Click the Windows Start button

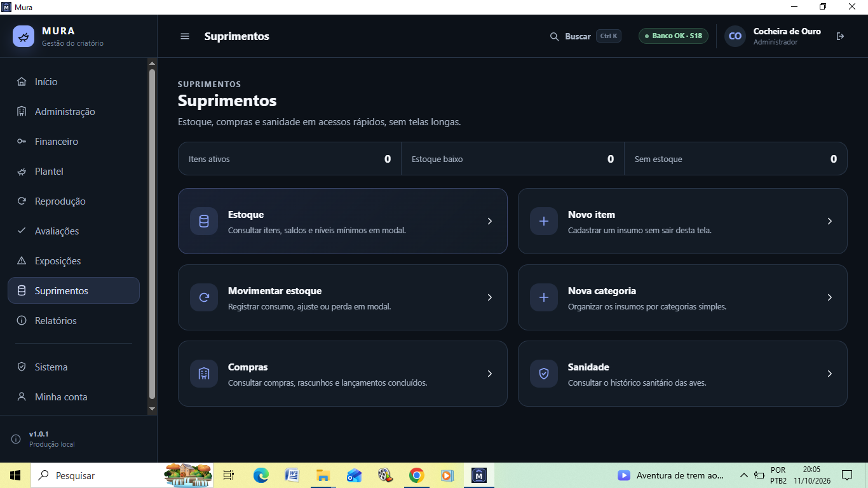tap(15, 475)
